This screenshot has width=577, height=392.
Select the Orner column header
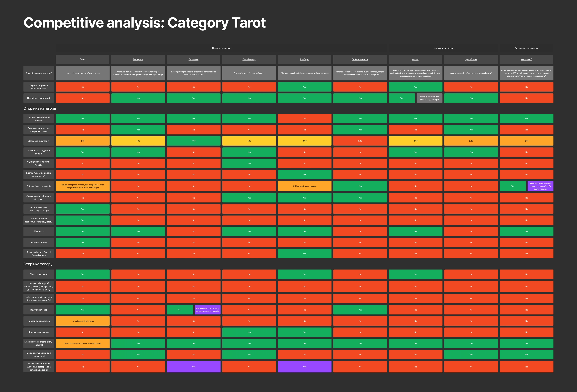82,59
